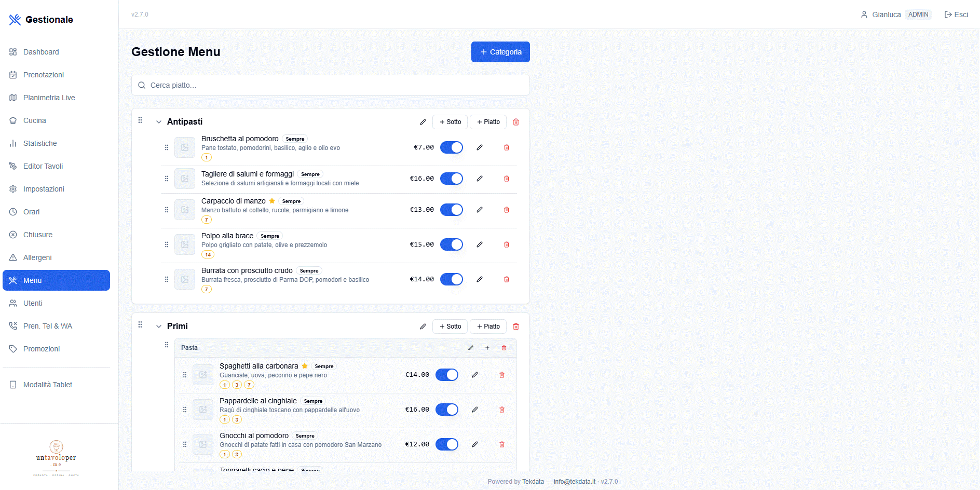Edit Tagliere di salumi e formaggi
This screenshot has width=980, height=490.
point(480,179)
